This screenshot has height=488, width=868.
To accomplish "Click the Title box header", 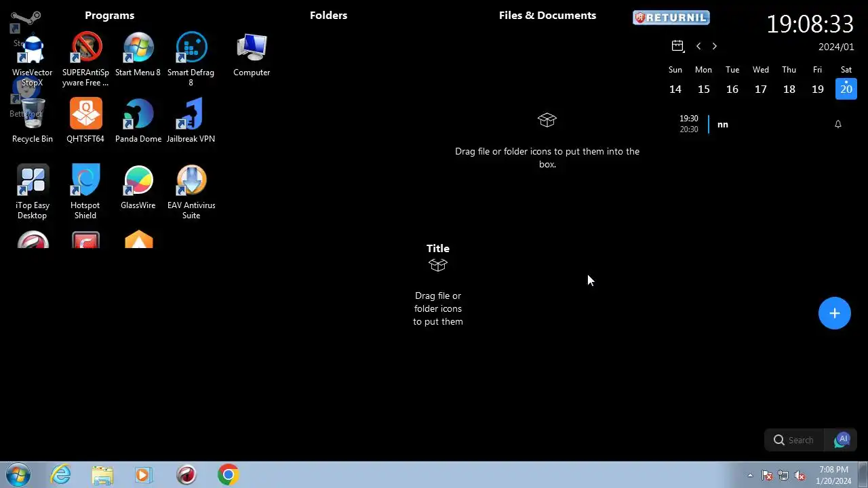I will 438,249.
